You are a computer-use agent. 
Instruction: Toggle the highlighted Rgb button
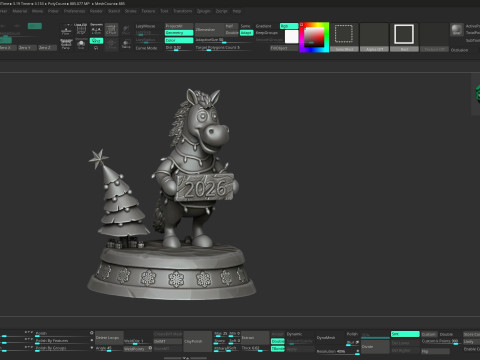[x=289, y=26]
